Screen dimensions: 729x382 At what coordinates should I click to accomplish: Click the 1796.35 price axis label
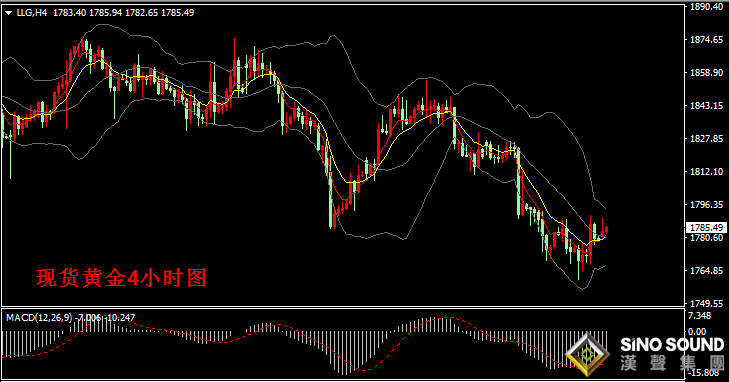pyautogui.click(x=707, y=204)
